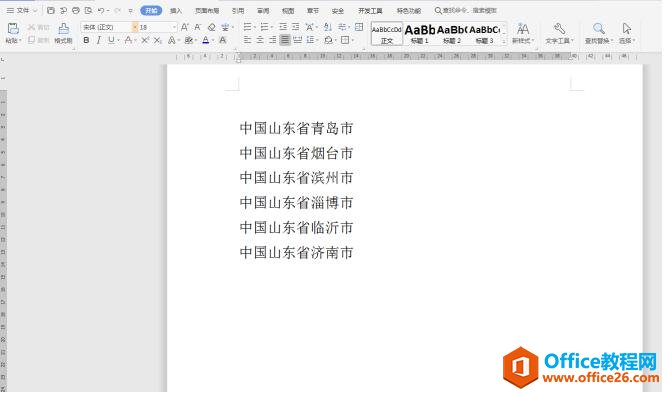Viewport: 666px width, 395px height.
Task: Toggle Italic formatting
Action: pyautogui.click(x=99, y=40)
